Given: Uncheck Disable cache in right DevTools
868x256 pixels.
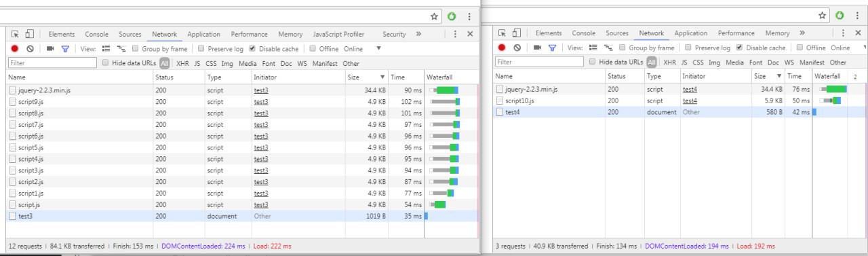Looking at the screenshot, I should pos(739,48).
